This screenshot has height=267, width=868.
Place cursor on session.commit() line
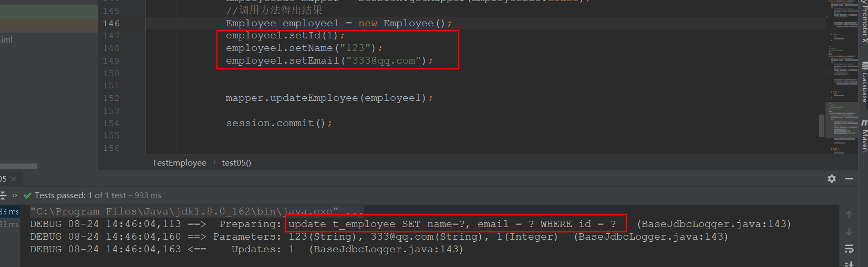click(279, 124)
